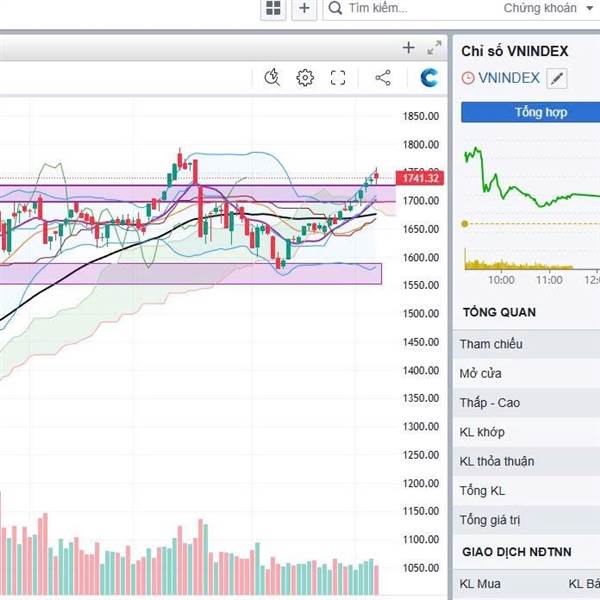Click the VNINDEX symbol link
This screenshot has width=600, height=600.
[508, 78]
